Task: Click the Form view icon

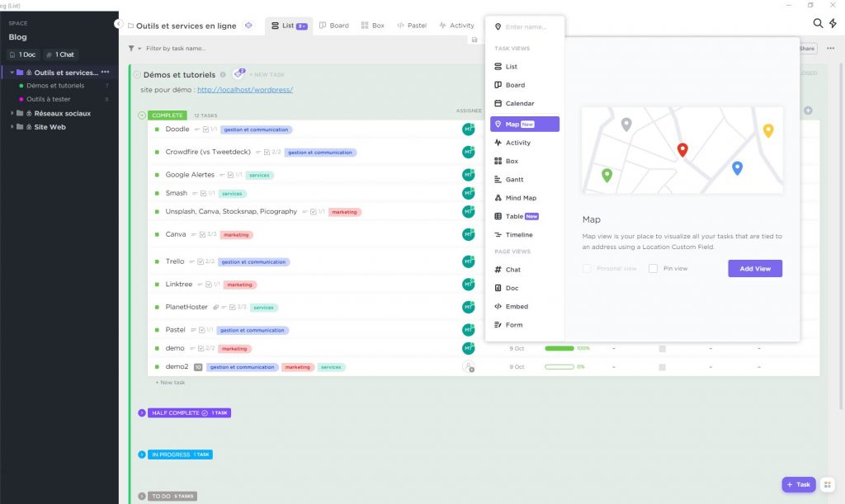Action: pos(498,325)
